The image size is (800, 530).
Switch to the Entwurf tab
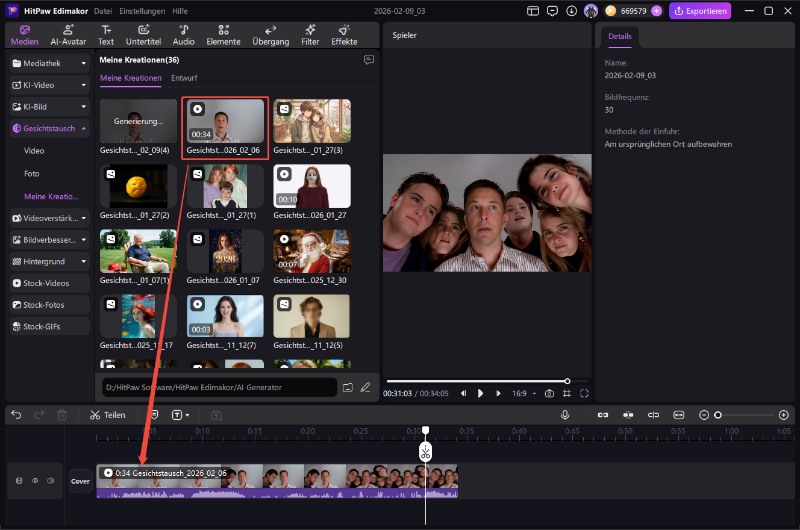click(x=184, y=78)
